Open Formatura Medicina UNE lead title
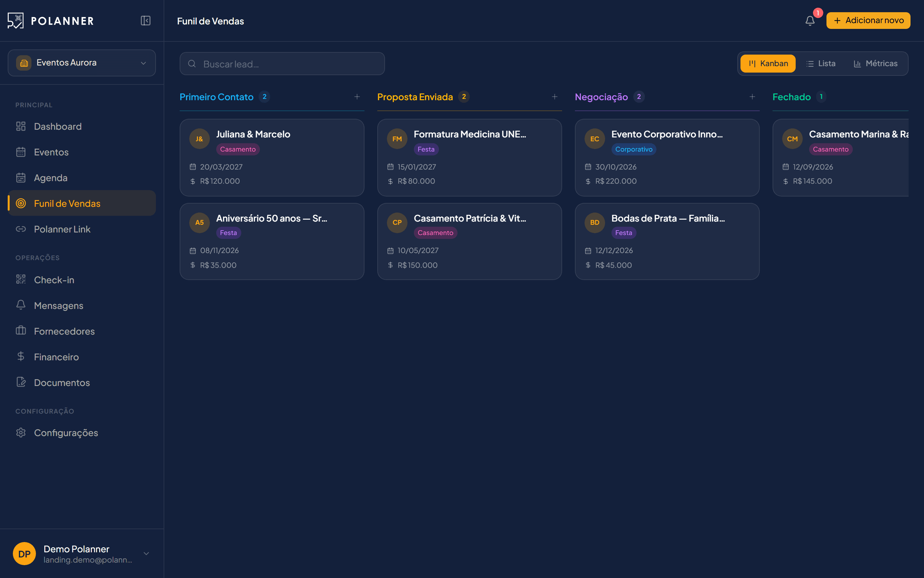 click(470, 134)
